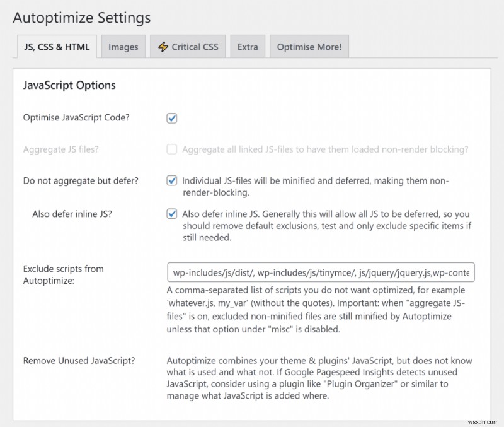
Task: Open the Images tab
Action: (x=123, y=47)
